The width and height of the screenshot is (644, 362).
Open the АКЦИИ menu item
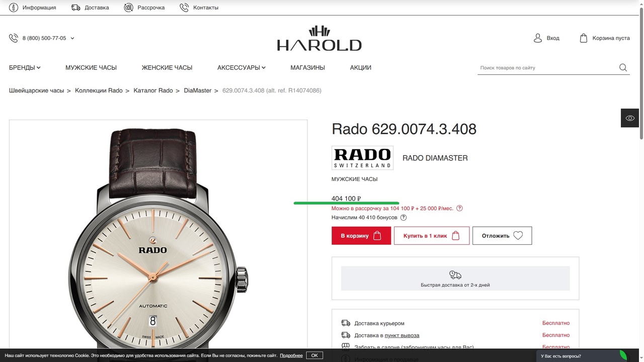(361, 67)
